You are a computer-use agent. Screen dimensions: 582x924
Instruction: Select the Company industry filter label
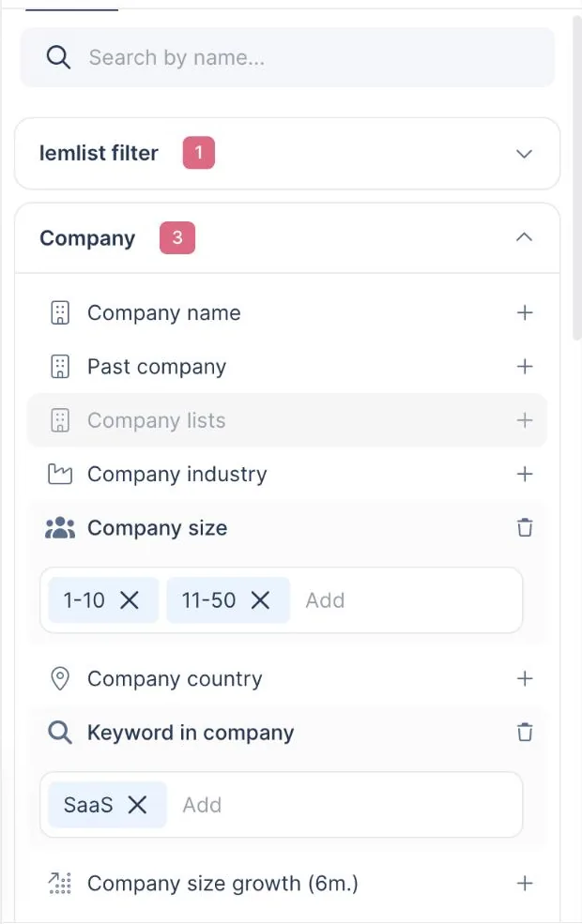(x=176, y=474)
